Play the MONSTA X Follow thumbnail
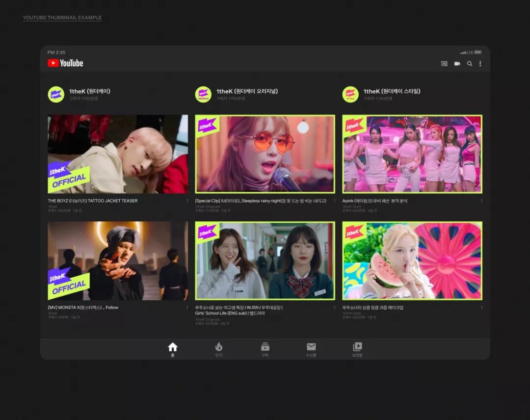 pos(118,261)
